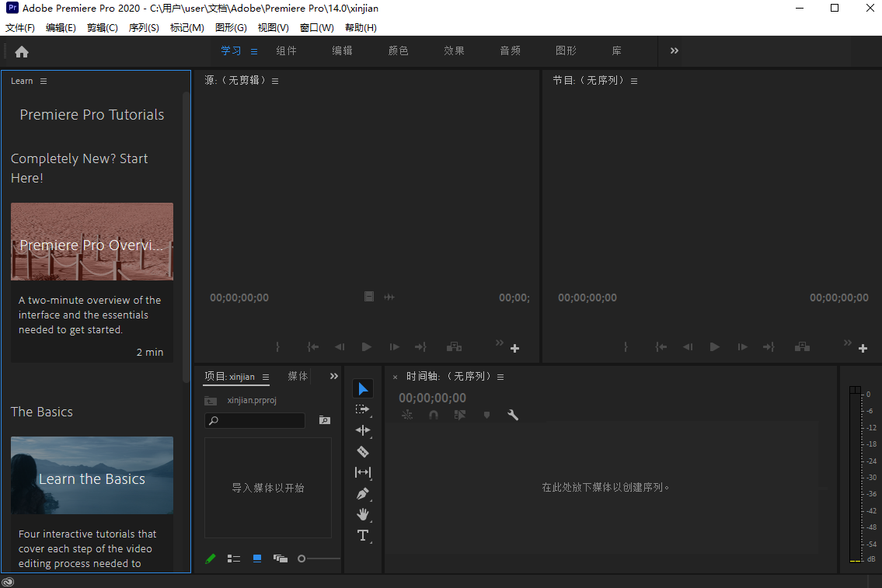
Task: Step back one frame in Source monitor
Action: coord(339,347)
